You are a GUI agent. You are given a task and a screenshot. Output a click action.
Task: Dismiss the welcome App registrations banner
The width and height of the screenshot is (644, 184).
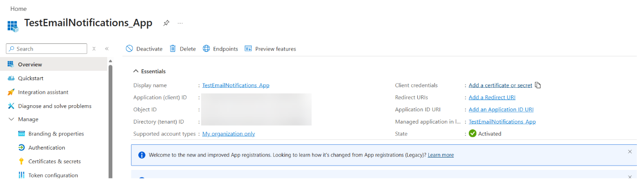(630, 151)
